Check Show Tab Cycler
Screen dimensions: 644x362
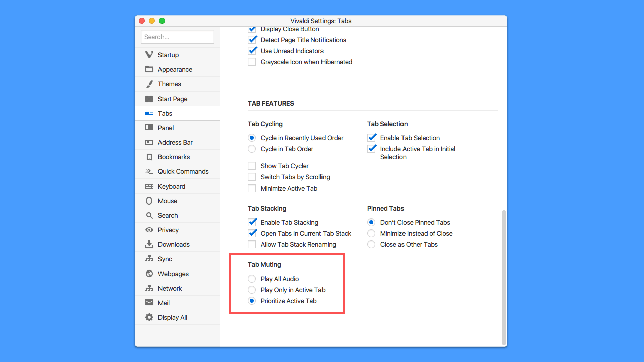click(x=252, y=166)
